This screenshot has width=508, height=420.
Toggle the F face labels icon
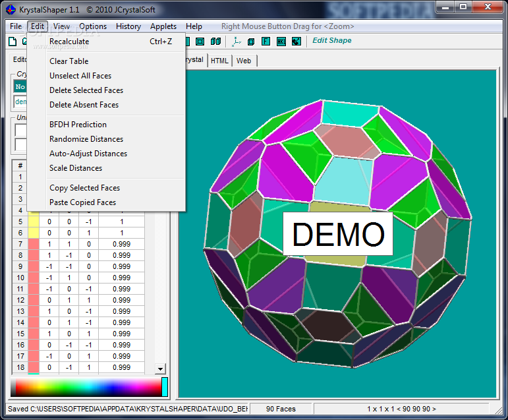pos(266,41)
